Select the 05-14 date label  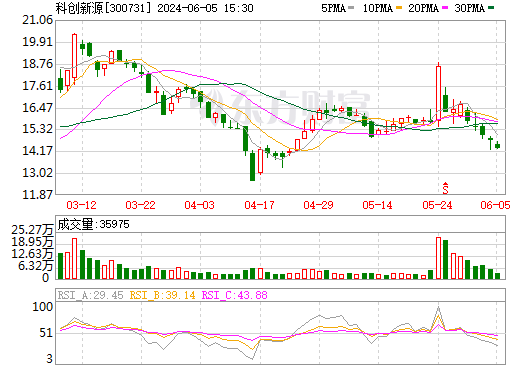[378, 205]
